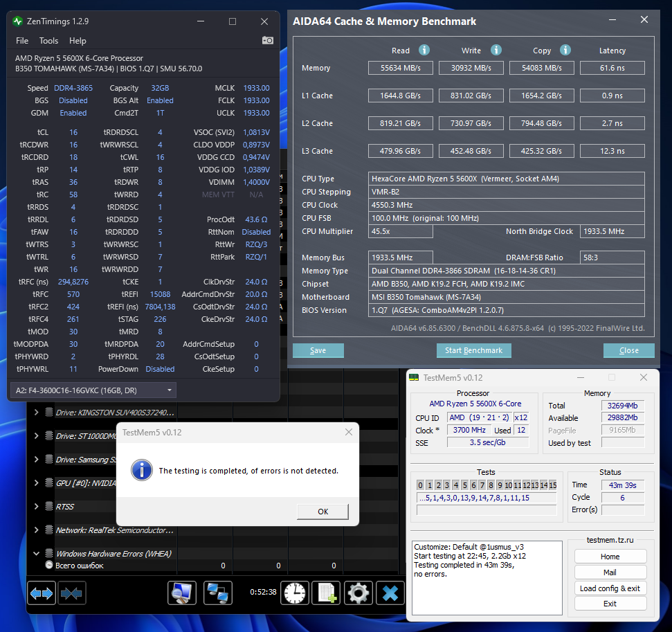The width and height of the screenshot is (672, 632).
Task: Click ProcOdt 43.6 Ω value
Action: (256, 219)
